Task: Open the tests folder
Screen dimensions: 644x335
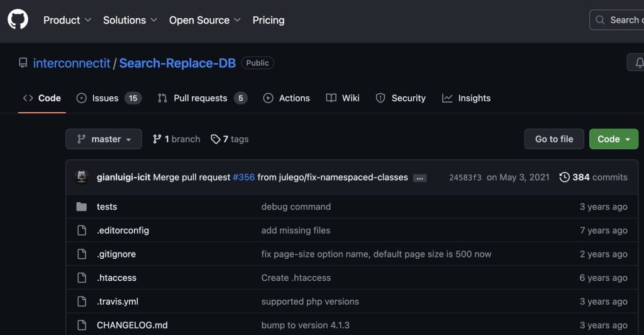Action: 107,207
